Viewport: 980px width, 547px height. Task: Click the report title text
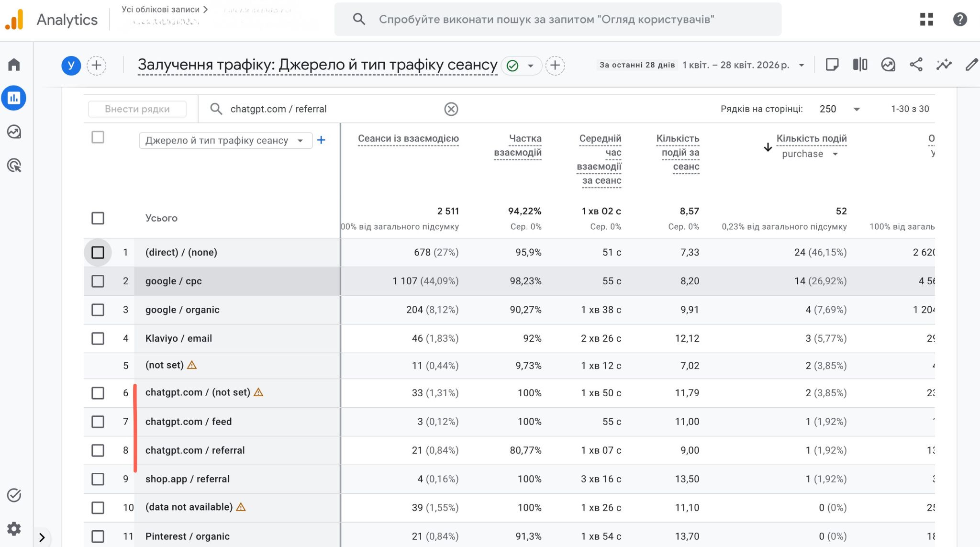click(x=317, y=65)
